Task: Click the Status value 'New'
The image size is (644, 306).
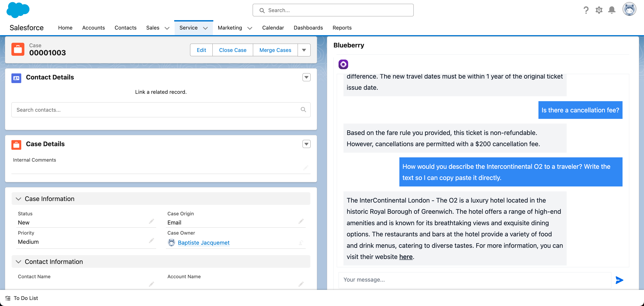Action: pyautogui.click(x=23, y=223)
